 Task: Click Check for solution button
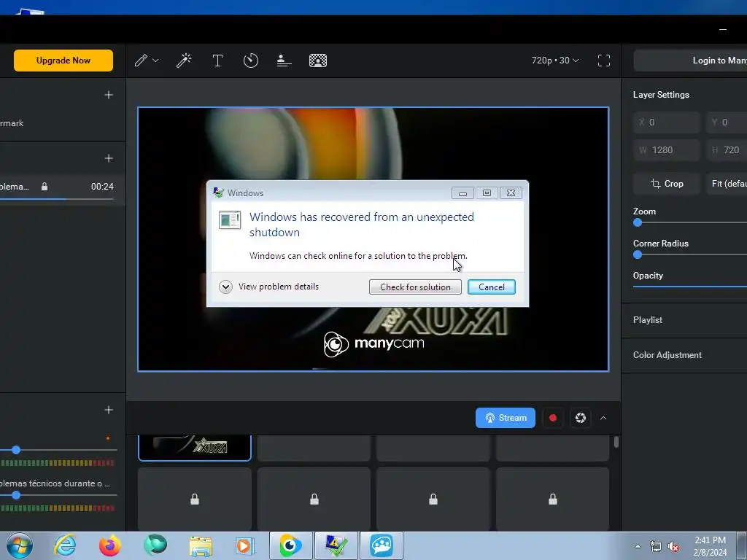pyautogui.click(x=415, y=287)
